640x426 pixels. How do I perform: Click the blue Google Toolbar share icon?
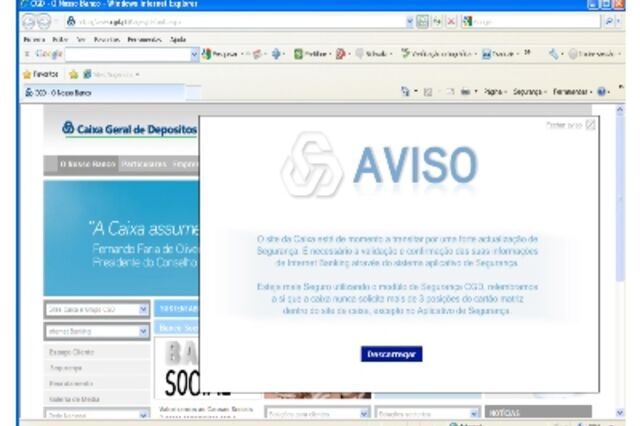point(276,54)
